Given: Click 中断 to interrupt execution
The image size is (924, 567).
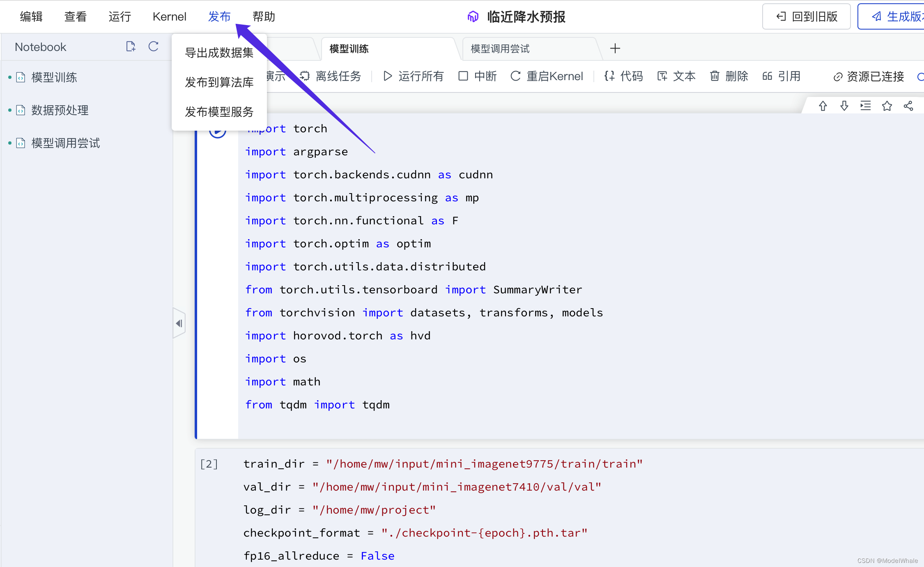Looking at the screenshot, I should coord(478,76).
